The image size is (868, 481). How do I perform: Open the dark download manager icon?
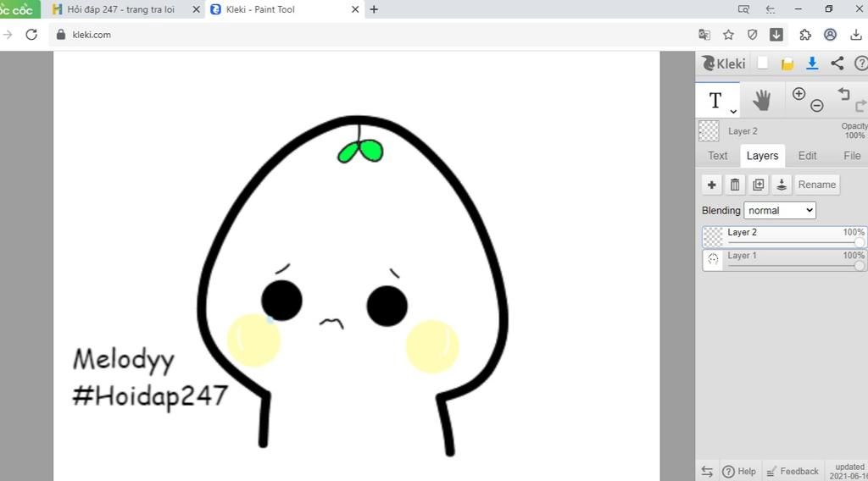776,35
